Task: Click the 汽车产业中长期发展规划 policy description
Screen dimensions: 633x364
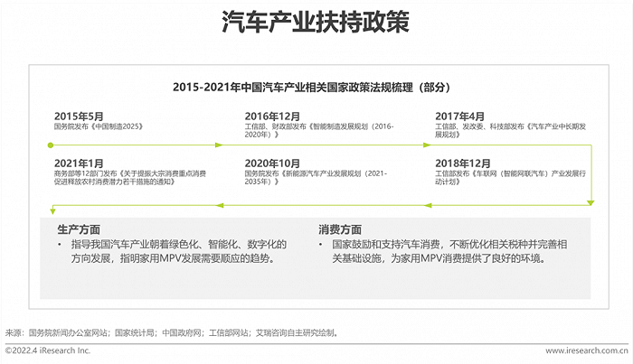Action: (510, 131)
